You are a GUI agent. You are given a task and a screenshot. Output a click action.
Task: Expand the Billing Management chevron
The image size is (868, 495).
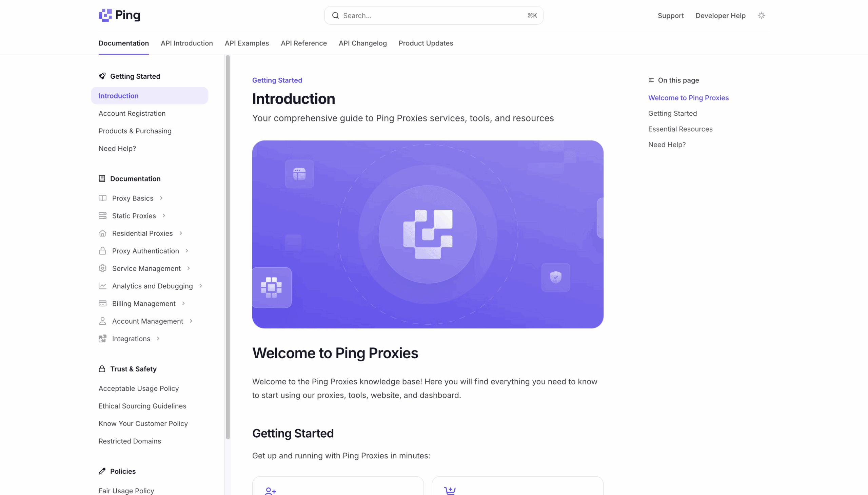(x=183, y=304)
